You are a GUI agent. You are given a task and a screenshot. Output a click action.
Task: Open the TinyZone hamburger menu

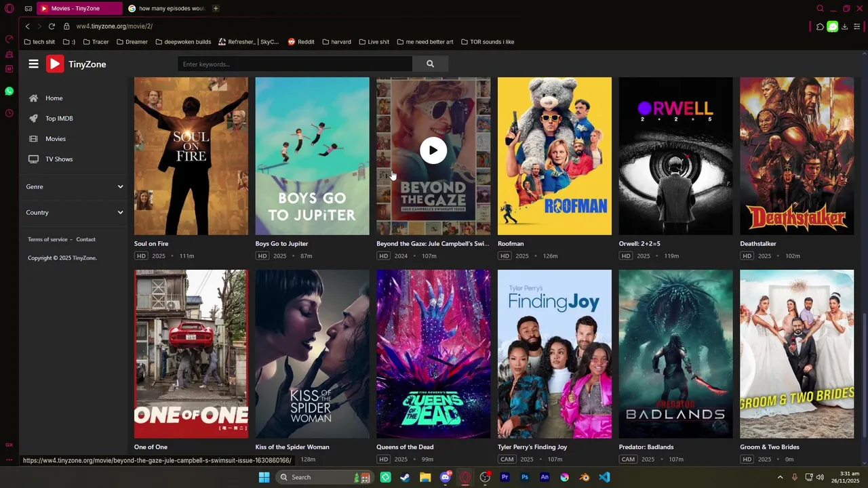tap(33, 64)
